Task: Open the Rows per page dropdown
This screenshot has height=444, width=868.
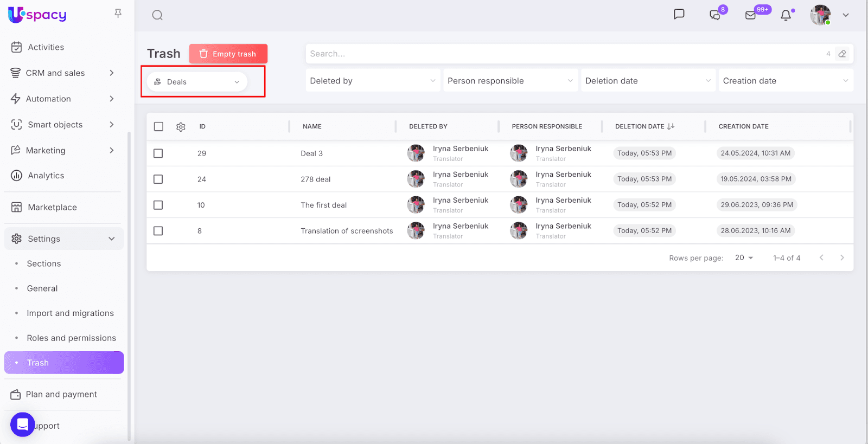Action: [x=744, y=258]
